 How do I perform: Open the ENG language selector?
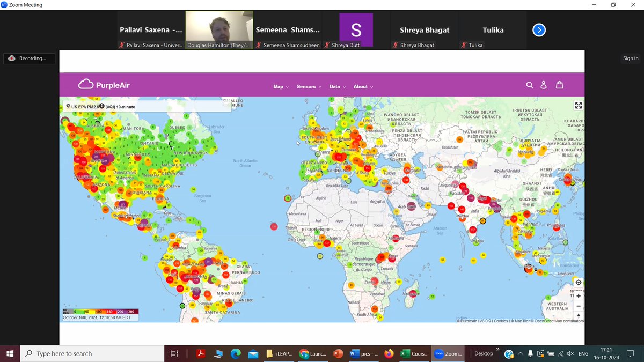coord(583,354)
